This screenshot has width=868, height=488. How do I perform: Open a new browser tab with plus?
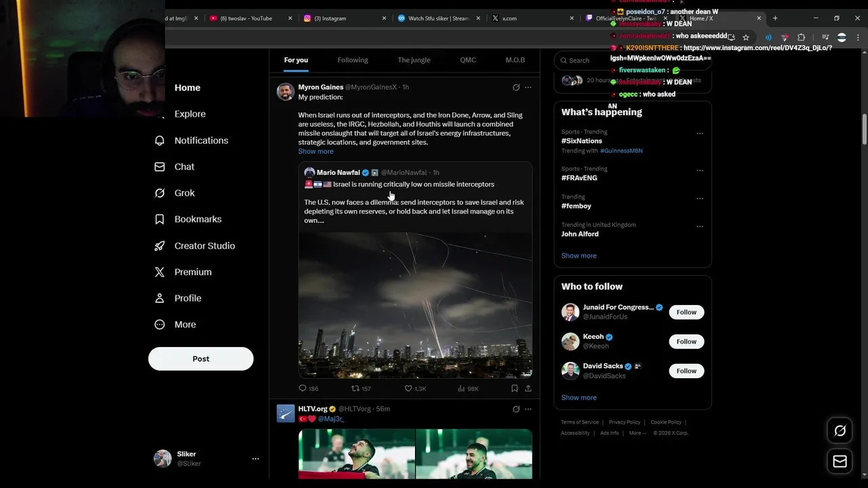pyautogui.click(x=775, y=18)
